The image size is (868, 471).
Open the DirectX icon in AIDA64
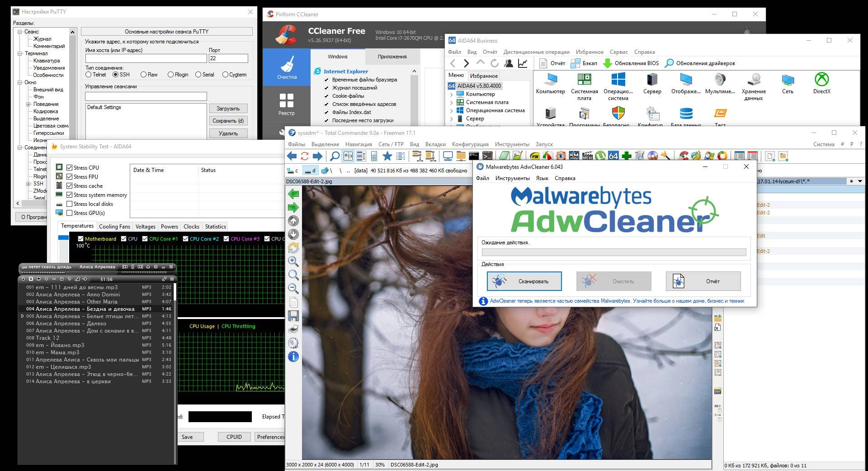click(821, 83)
